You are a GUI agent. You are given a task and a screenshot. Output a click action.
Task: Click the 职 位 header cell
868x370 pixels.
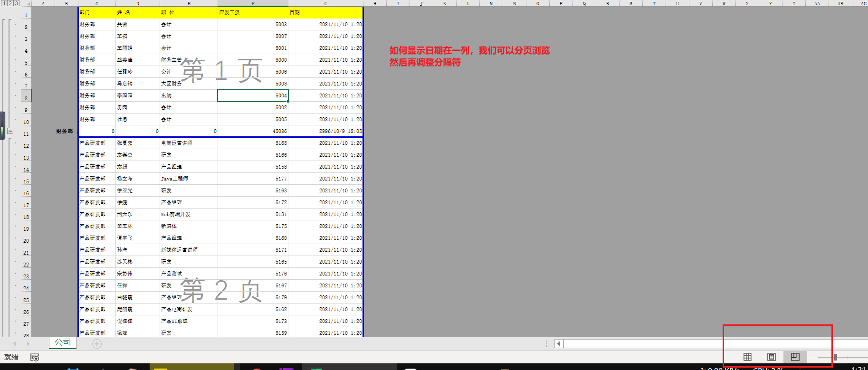(x=189, y=12)
